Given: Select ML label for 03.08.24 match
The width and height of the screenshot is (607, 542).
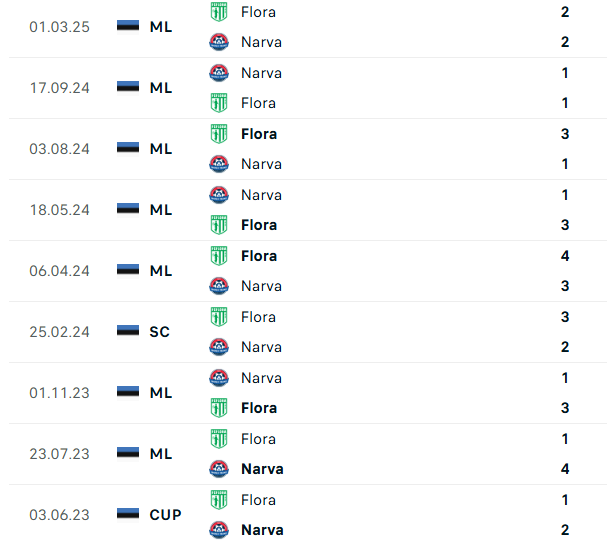Looking at the screenshot, I should click(161, 149).
